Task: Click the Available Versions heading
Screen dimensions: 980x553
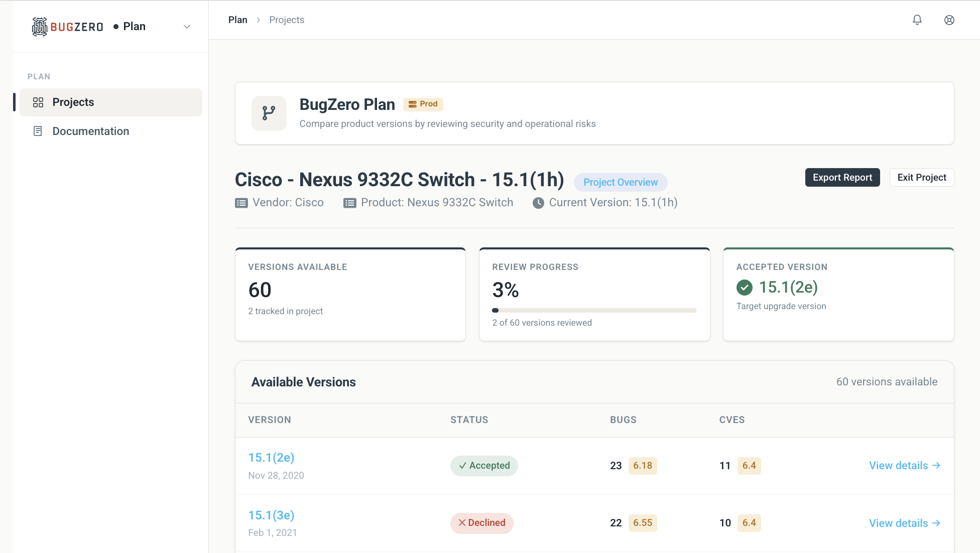Action: [x=304, y=382]
